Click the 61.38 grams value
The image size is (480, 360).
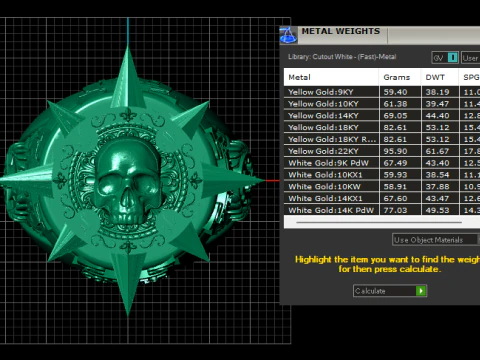395,104
